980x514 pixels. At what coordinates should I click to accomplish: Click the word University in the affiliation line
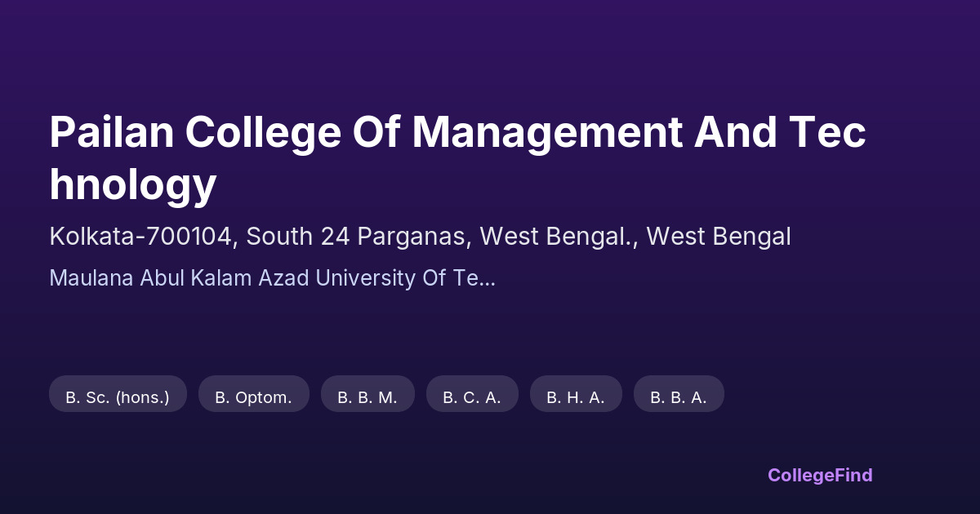point(366,278)
